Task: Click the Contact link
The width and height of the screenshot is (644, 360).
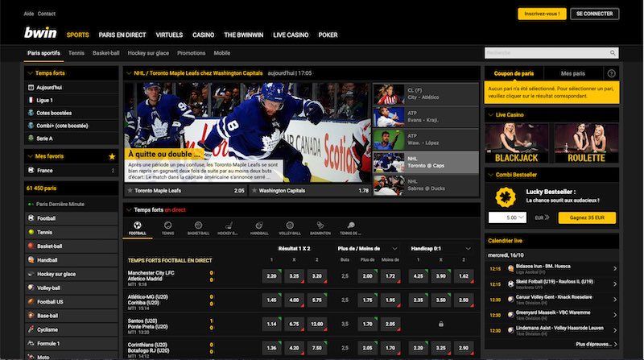Action: (47, 14)
